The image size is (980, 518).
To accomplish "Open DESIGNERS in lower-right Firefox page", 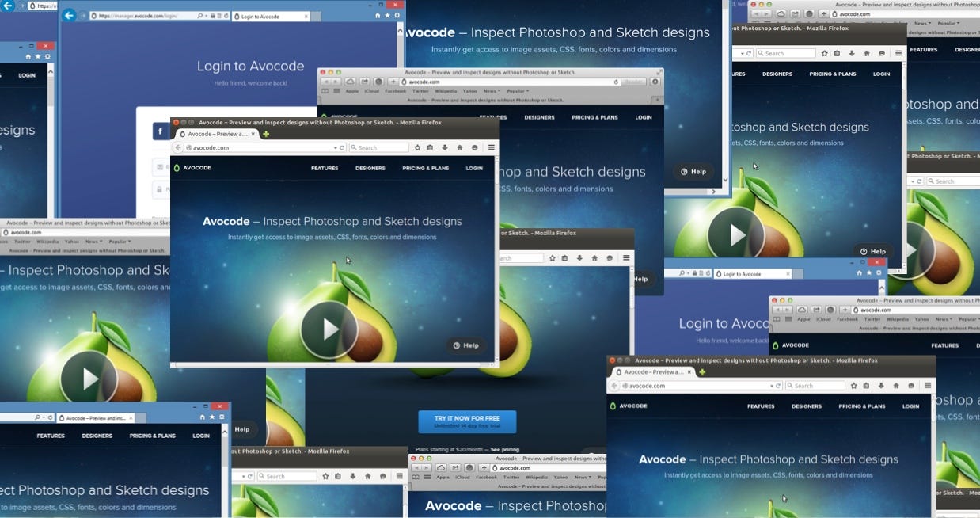I will (807, 406).
